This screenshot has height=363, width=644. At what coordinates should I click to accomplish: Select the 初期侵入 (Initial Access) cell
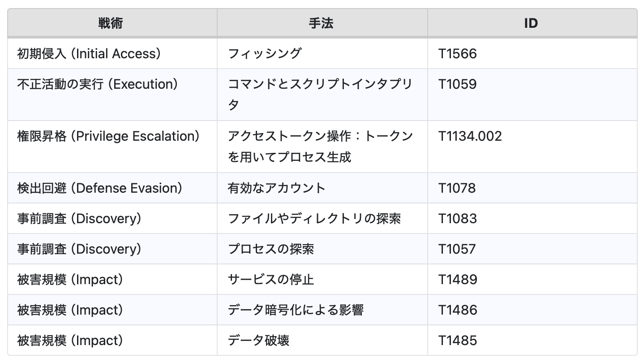pos(89,54)
